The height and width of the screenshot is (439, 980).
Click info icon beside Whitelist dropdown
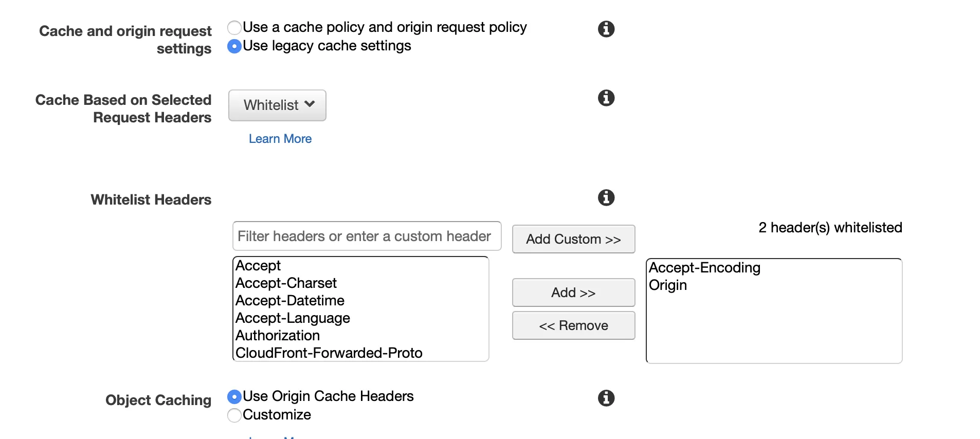(606, 98)
